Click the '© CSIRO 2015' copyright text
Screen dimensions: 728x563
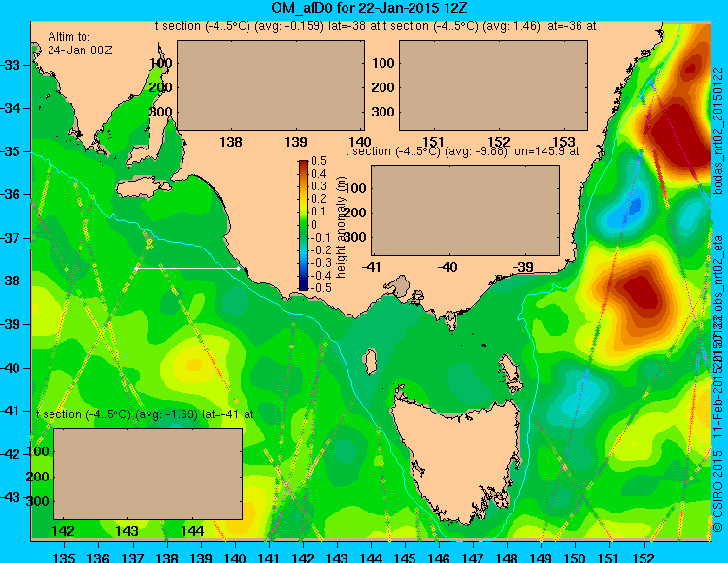click(x=718, y=491)
